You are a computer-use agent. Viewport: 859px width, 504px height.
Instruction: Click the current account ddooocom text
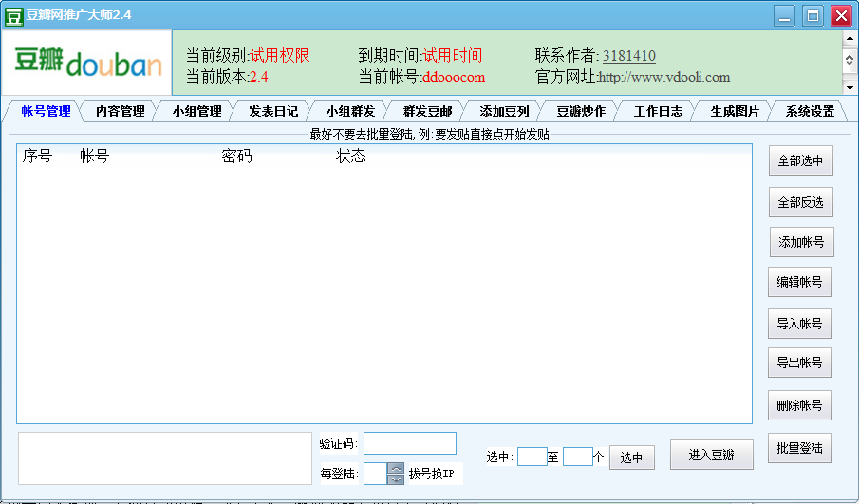[x=454, y=77]
